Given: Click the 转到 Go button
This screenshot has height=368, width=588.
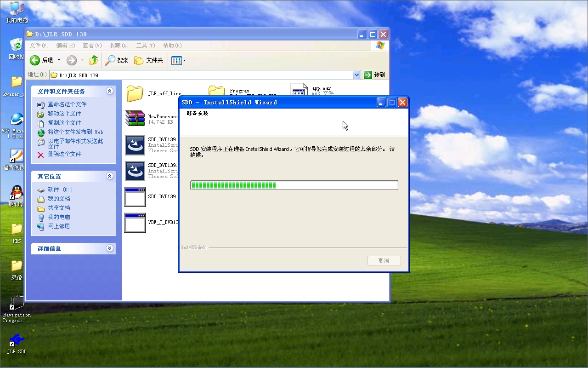Looking at the screenshot, I should 375,75.
